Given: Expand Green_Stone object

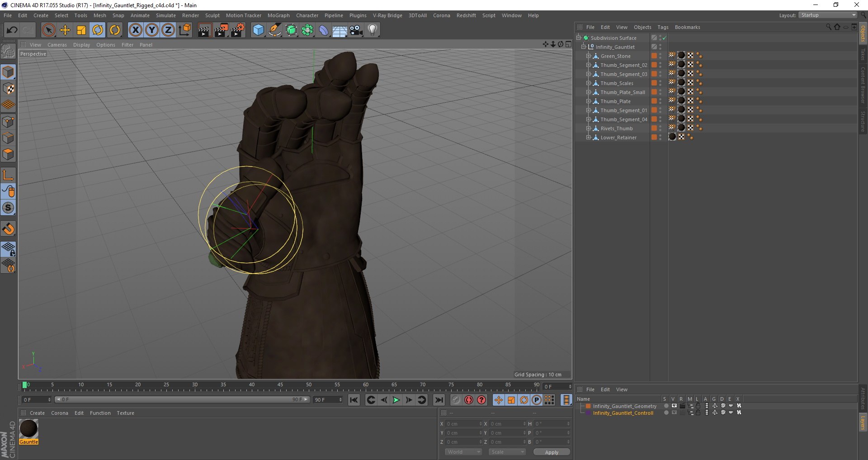Looking at the screenshot, I should [588, 56].
